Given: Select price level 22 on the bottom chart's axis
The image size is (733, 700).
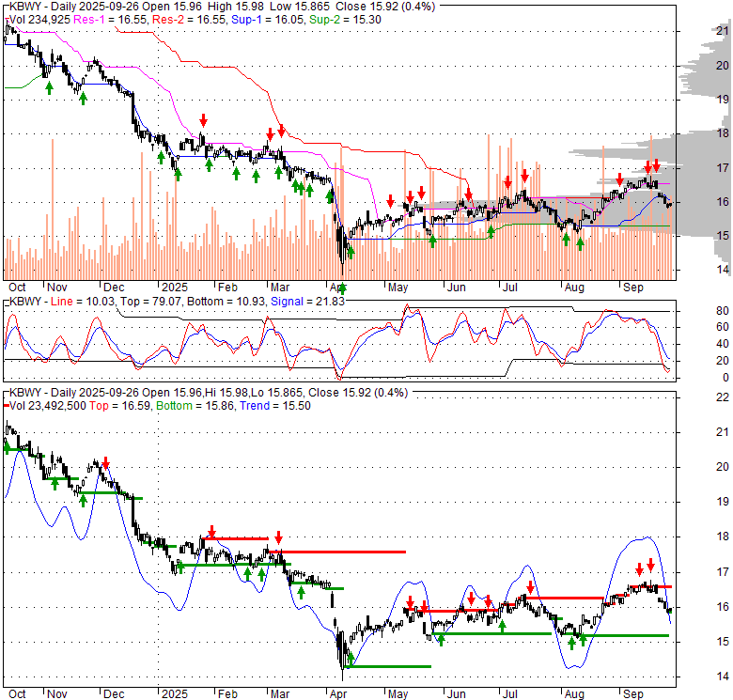Looking at the screenshot, I should [723, 397].
